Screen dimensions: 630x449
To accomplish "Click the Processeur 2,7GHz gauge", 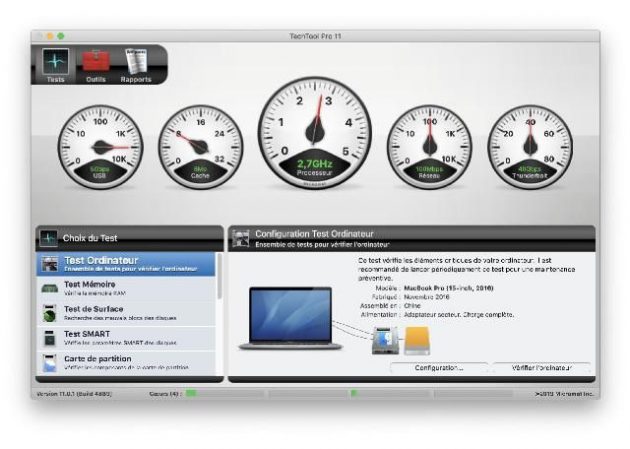I will 315,133.
